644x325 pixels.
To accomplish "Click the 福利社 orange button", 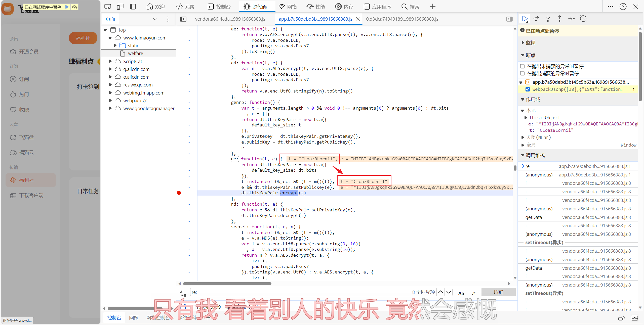I will click(x=83, y=38).
